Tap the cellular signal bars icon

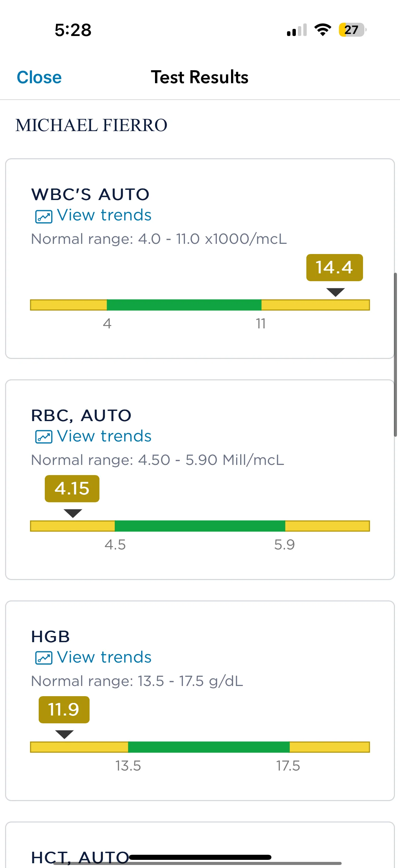[x=297, y=30]
